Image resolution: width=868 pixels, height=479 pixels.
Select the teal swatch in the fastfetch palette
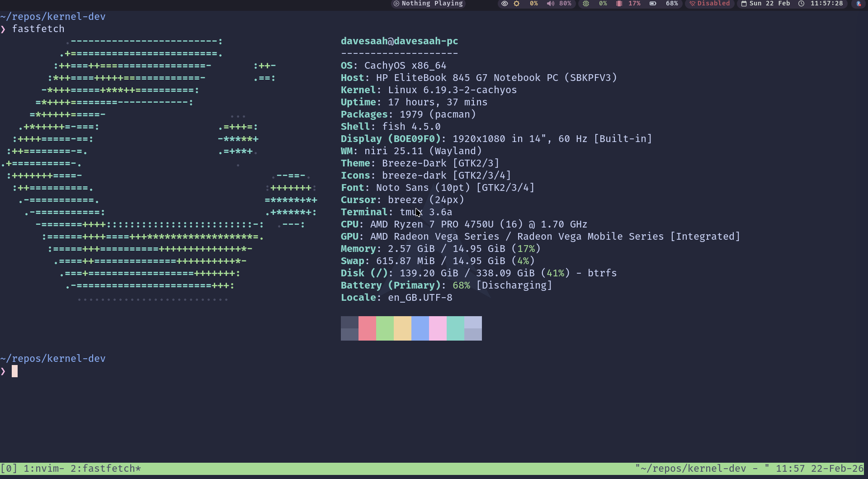456,328
